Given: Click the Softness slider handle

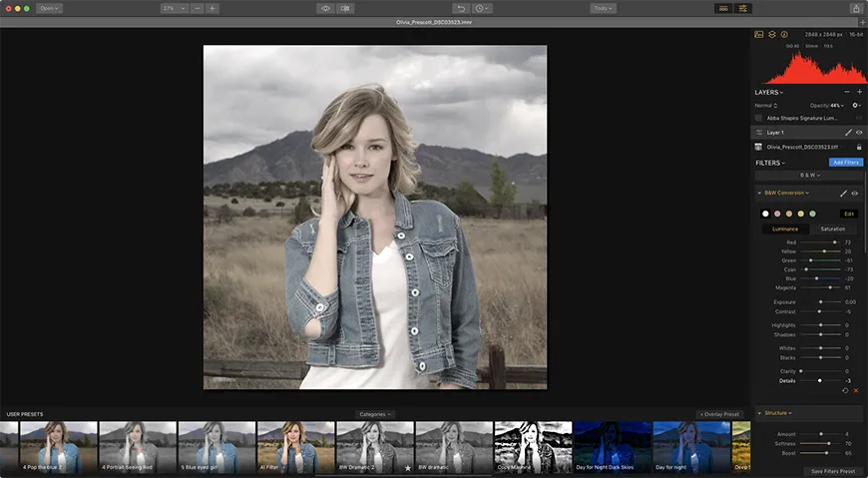Looking at the screenshot, I should coord(827,443).
